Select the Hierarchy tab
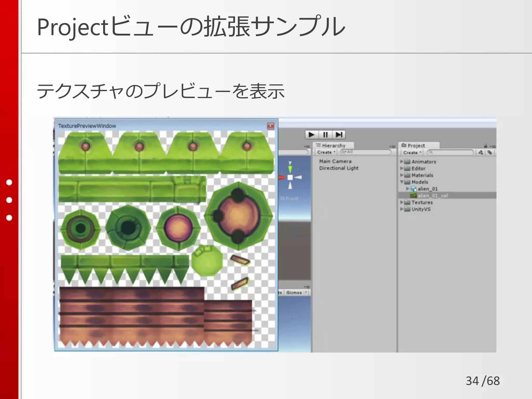Image resolution: width=532 pixels, height=399 pixels. (x=333, y=145)
